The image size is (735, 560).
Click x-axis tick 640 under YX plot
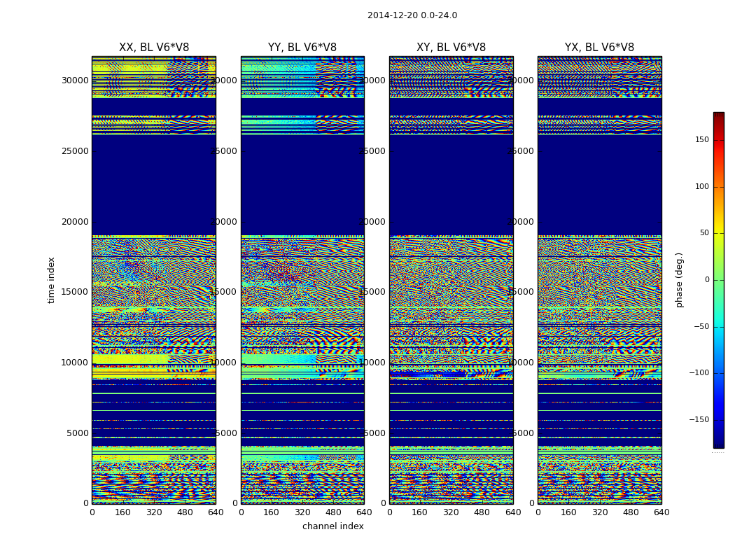coord(661,512)
